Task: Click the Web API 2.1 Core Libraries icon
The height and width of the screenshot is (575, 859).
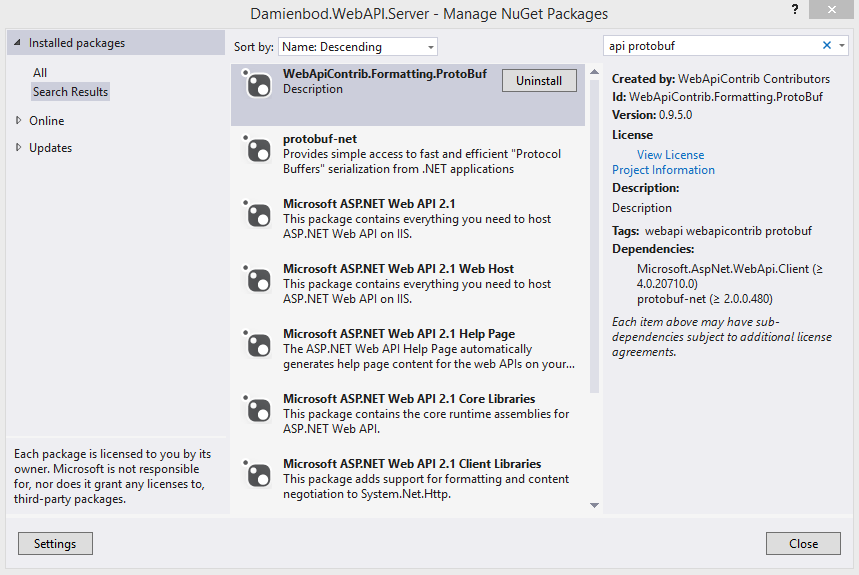Action: click(x=258, y=410)
